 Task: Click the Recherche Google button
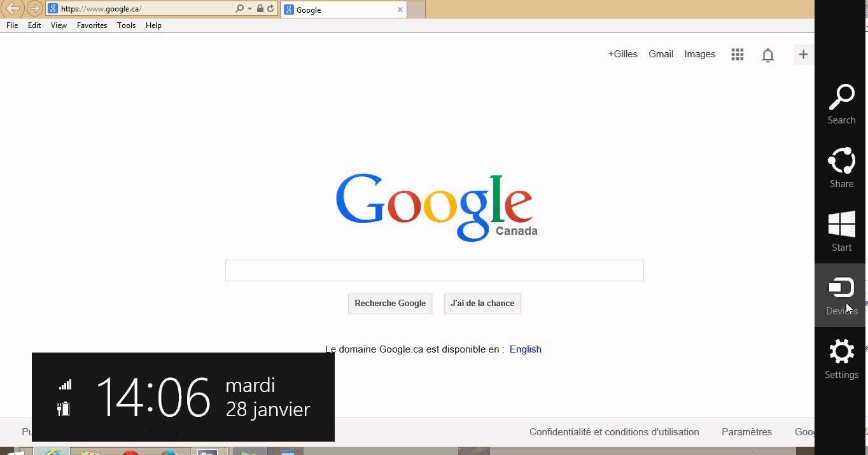point(390,304)
